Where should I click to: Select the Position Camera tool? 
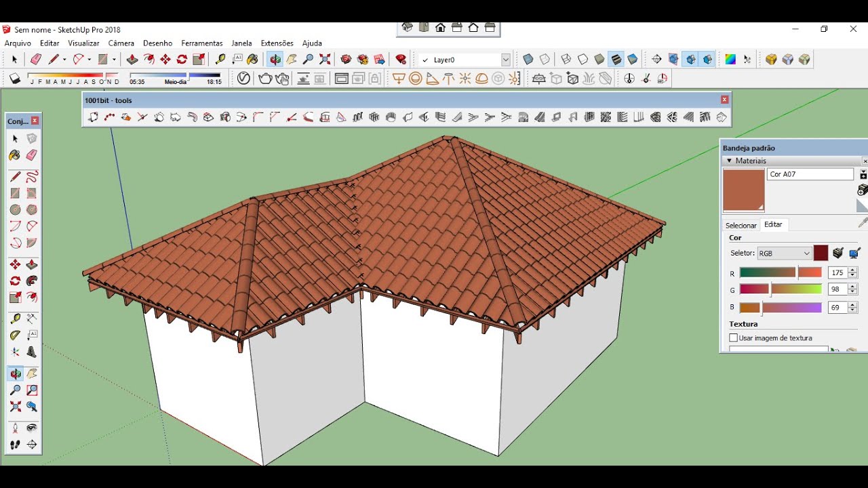[15, 428]
